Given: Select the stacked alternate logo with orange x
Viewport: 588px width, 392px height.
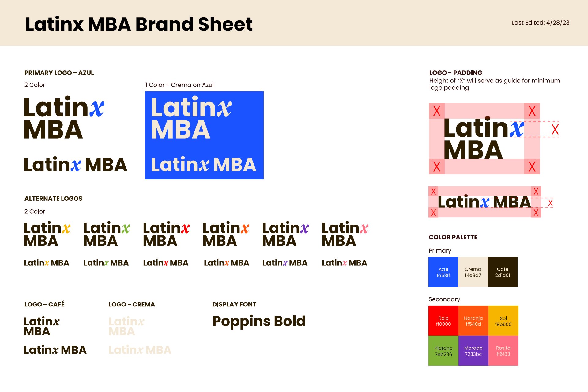Looking at the screenshot, I should tap(226, 234).
